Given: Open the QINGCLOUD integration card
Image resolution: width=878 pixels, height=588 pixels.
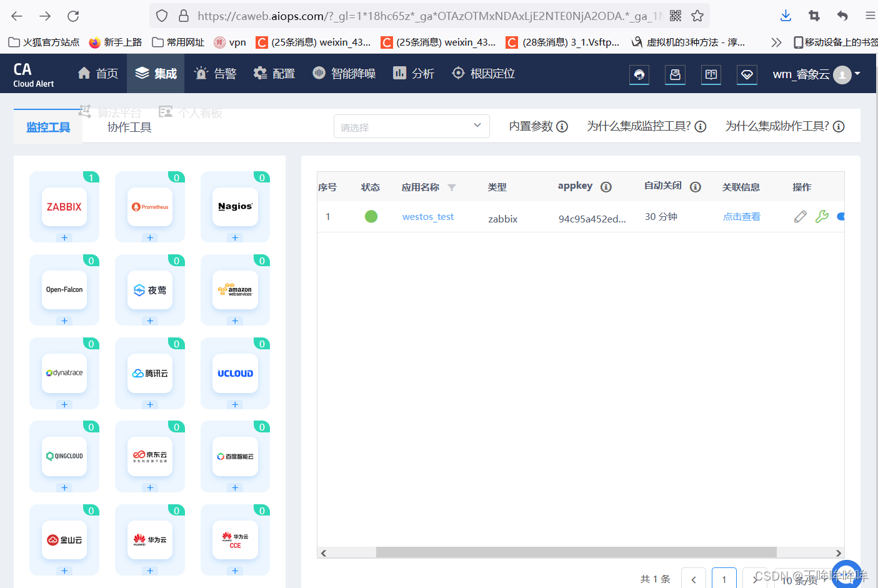Looking at the screenshot, I should click(64, 456).
